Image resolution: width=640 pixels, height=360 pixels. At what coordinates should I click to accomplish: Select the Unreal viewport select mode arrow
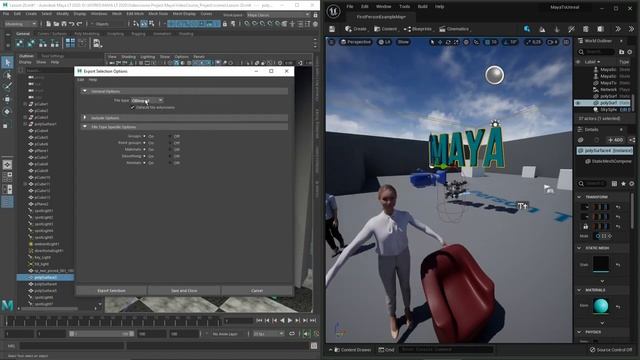coord(433,42)
